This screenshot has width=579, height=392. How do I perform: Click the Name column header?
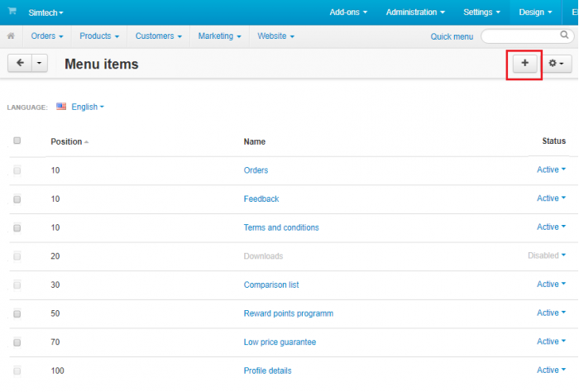click(x=255, y=141)
